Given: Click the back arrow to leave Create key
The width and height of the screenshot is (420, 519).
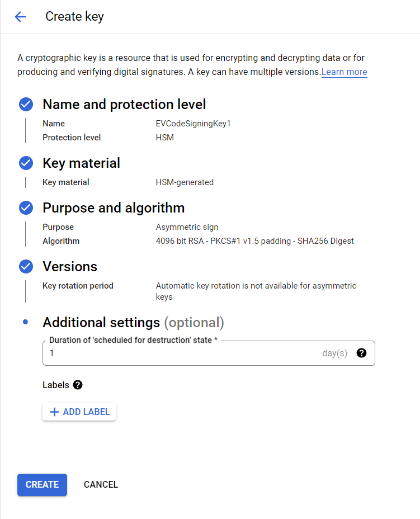Looking at the screenshot, I should tap(20, 17).
